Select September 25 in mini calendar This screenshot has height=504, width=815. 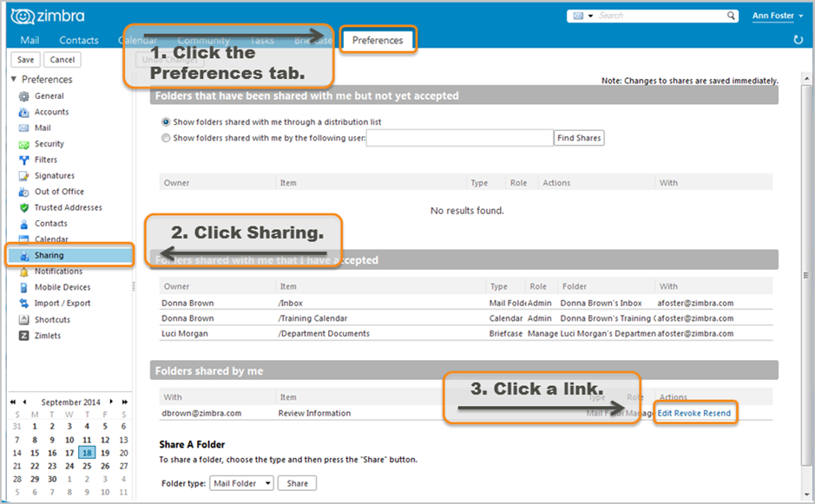pyautogui.click(x=87, y=466)
